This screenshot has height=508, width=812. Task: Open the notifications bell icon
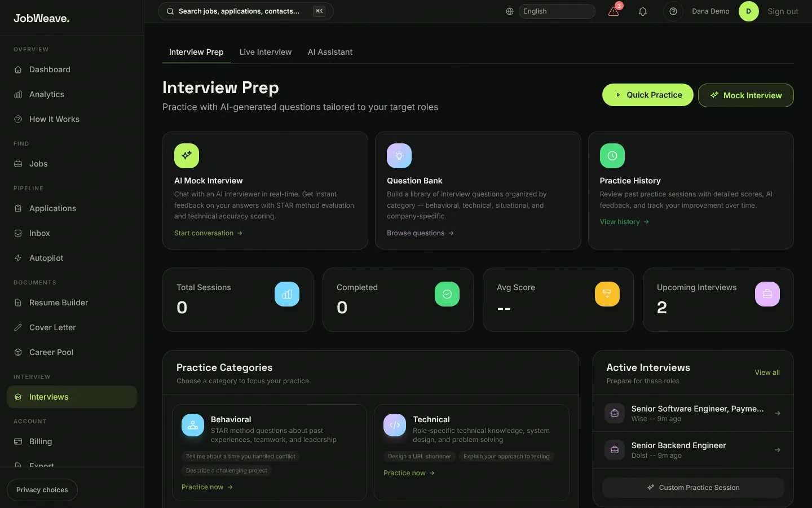pyautogui.click(x=643, y=11)
